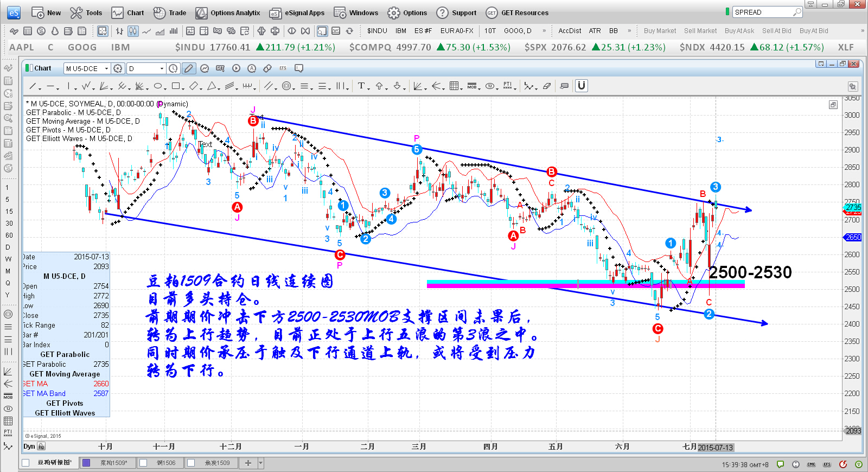The width and height of the screenshot is (868, 472).
Task: Open the Tools menu
Action: (x=86, y=12)
